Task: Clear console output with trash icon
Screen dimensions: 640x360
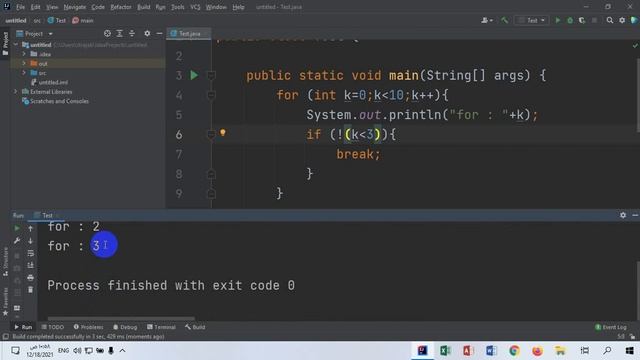Action: [x=31, y=290]
